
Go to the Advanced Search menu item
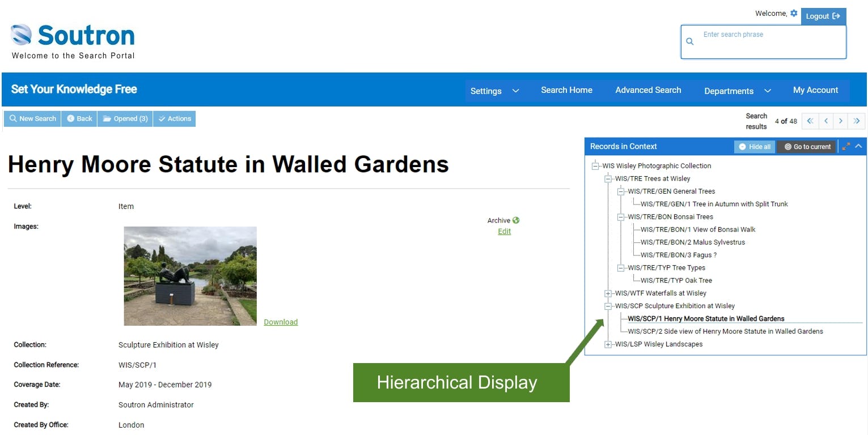(x=647, y=89)
